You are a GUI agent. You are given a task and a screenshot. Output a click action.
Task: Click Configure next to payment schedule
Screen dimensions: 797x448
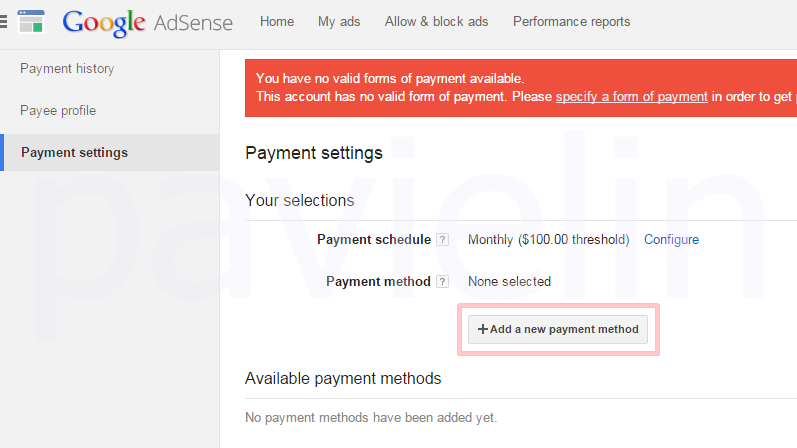pyautogui.click(x=671, y=240)
